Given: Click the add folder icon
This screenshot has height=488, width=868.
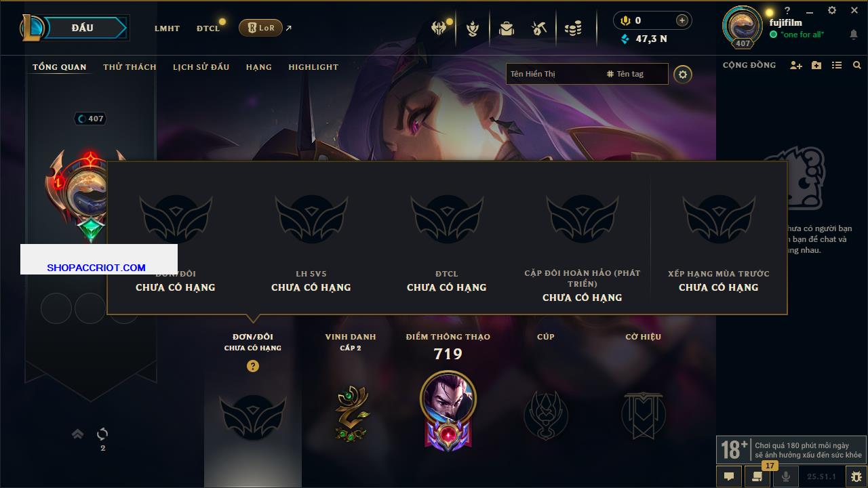Looking at the screenshot, I should (816, 65).
